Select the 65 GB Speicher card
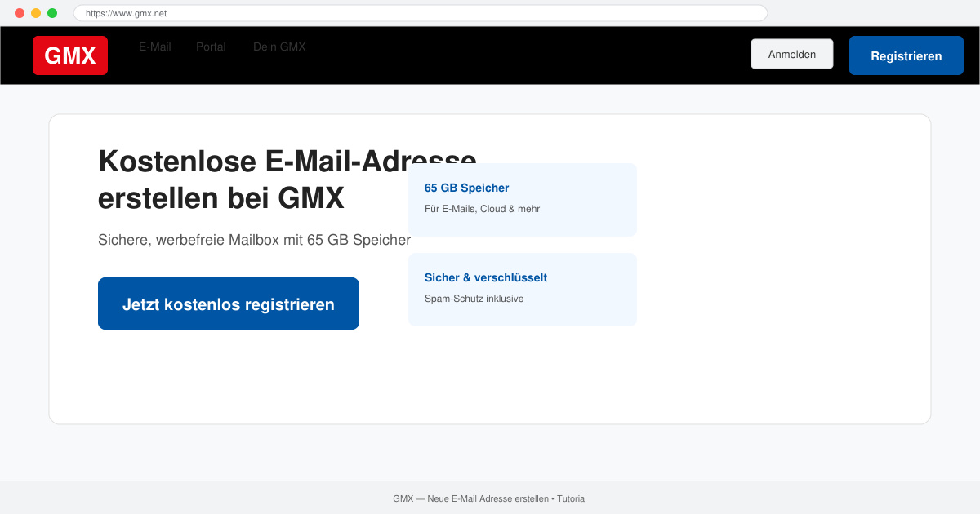 tap(523, 200)
